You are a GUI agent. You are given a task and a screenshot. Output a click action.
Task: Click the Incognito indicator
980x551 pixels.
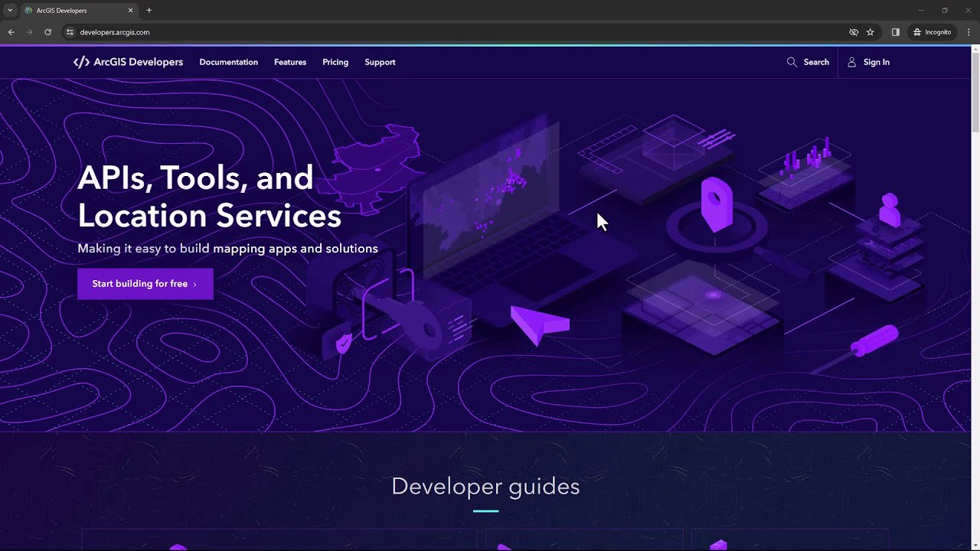click(x=932, y=32)
